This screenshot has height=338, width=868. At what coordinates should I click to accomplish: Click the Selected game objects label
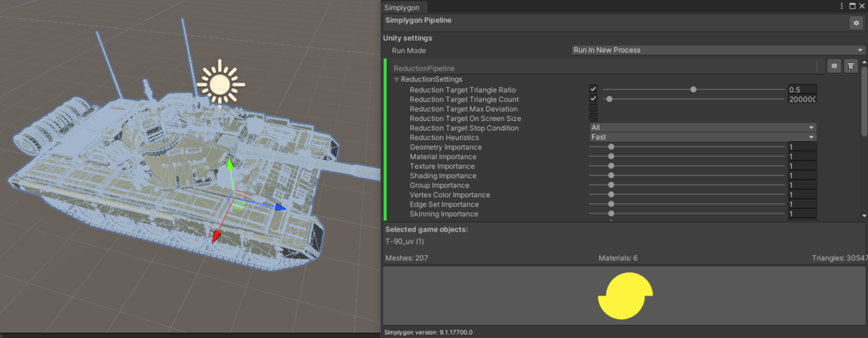pos(426,230)
